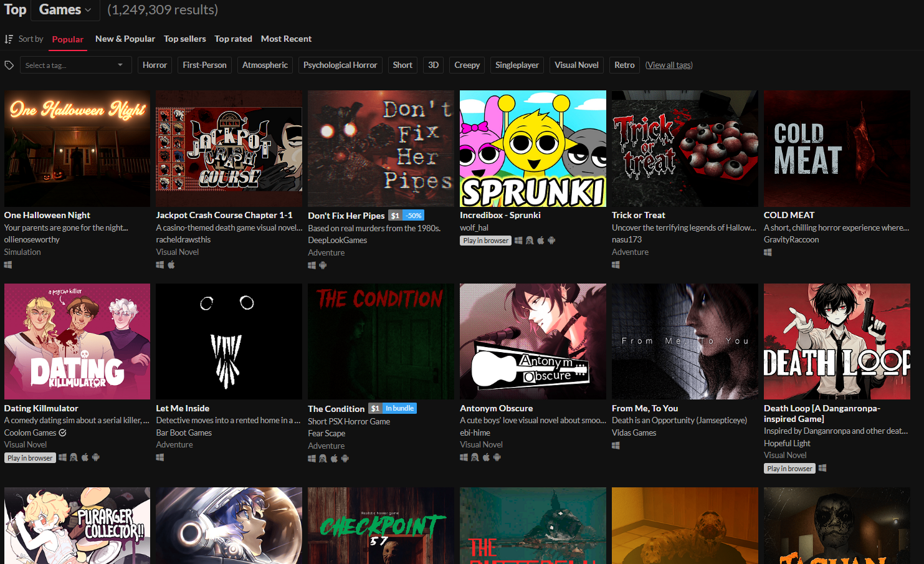Open the Let Me Inside thumbnail
The height and width of the screenshot is (564, 924).
pyautogui.click(x=229, y=342)
